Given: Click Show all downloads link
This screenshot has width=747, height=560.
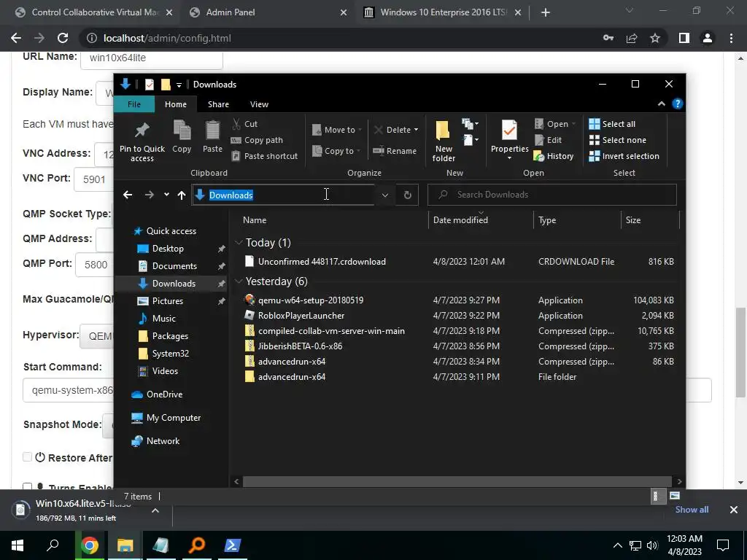Looking at the screenshot, I should (x=692, y=510).
